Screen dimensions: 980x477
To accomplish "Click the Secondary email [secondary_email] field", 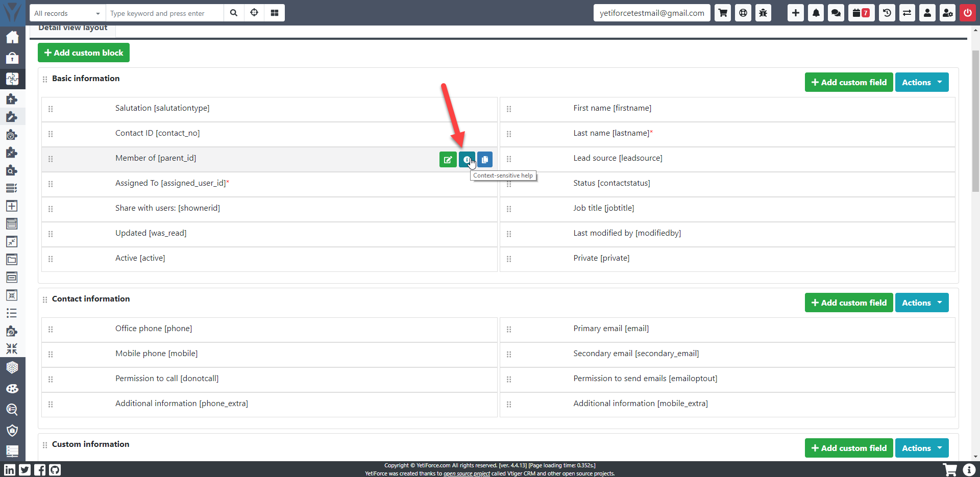I will [x=727, y=354].
